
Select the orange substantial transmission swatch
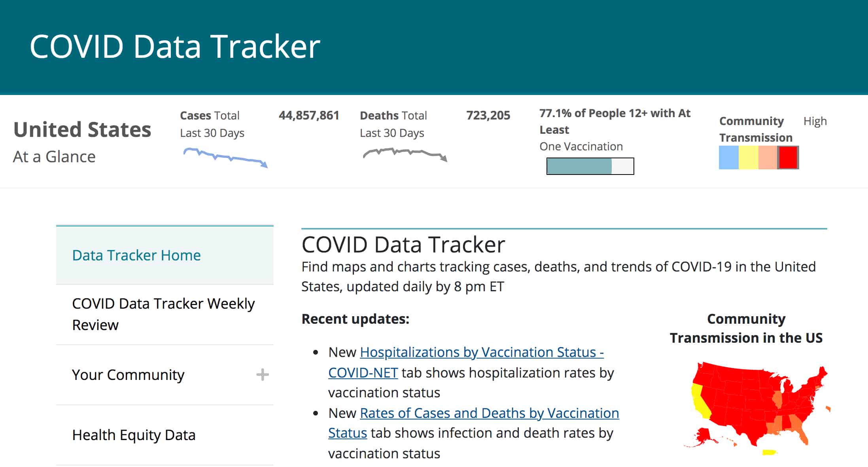pyautogui.click(x=768, y=158)
